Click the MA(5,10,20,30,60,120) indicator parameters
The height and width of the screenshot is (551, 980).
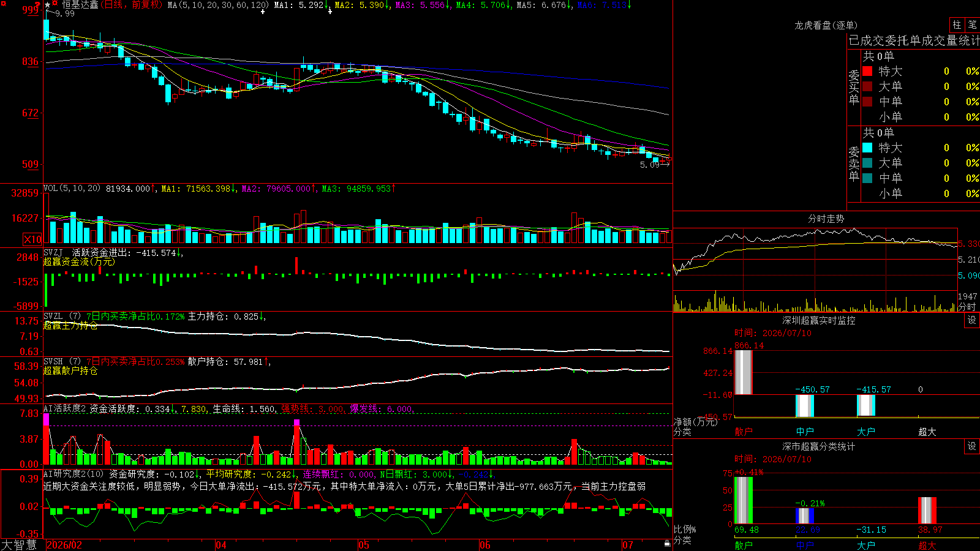tap(218, 5)
